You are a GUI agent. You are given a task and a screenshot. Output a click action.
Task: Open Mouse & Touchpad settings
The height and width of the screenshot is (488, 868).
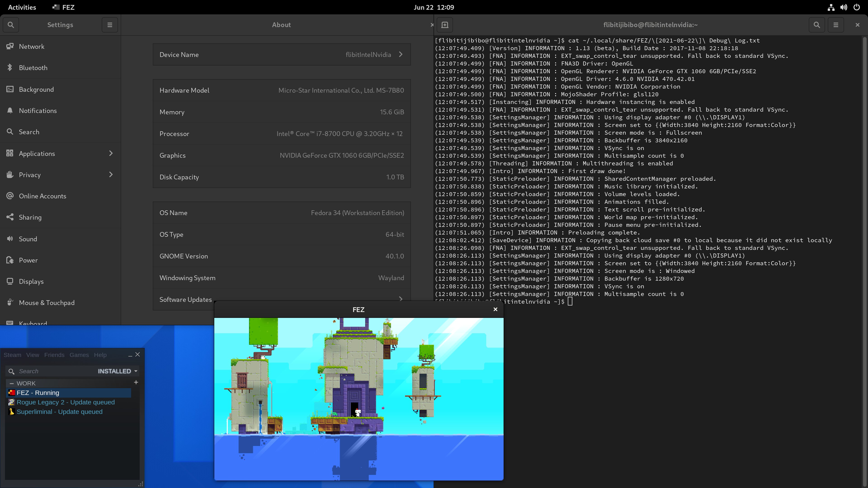60,303
